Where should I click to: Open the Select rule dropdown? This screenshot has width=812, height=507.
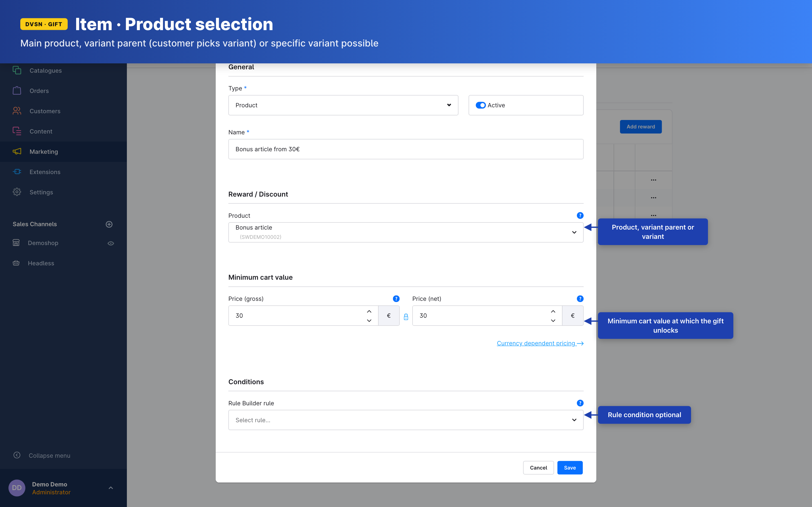coord(406,420)
